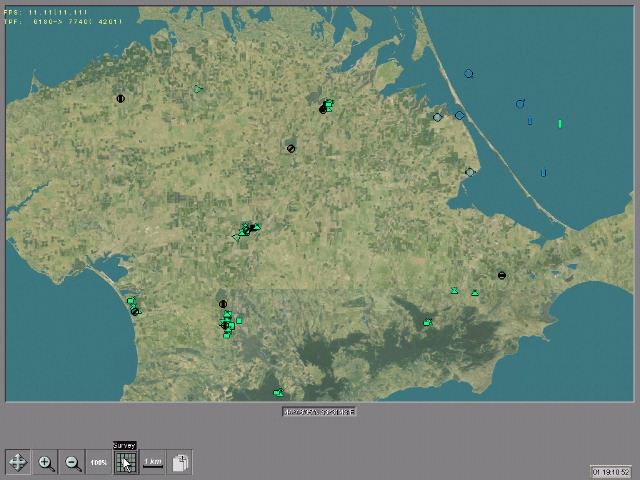Open the clipboard/document copy tool
The height and width of the screenshot is (480, 640).
coord(180,462)
